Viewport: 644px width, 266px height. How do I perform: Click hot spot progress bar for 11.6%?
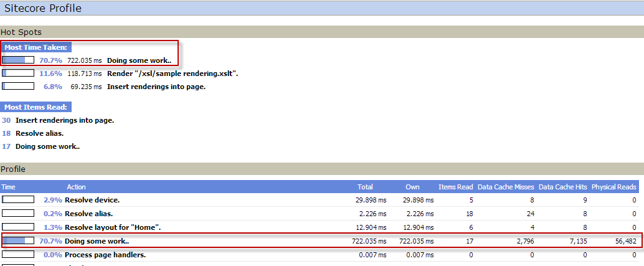pyautogui.click(x=18, y=74)
